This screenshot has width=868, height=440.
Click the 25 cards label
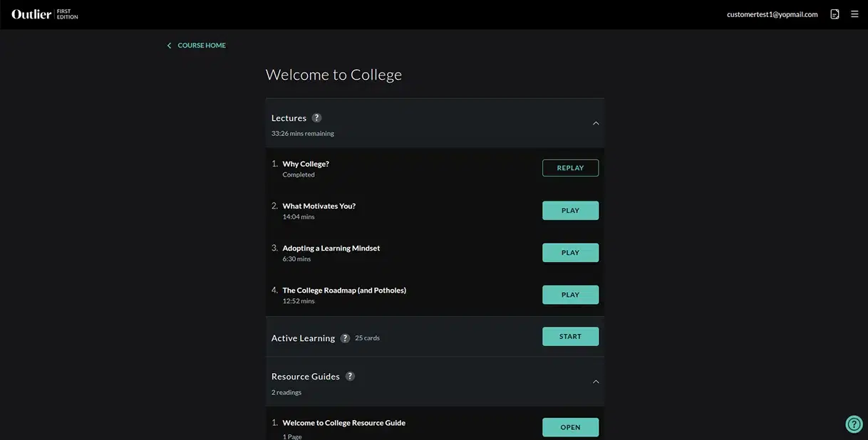pyautogui.click(x=367, y=338)
